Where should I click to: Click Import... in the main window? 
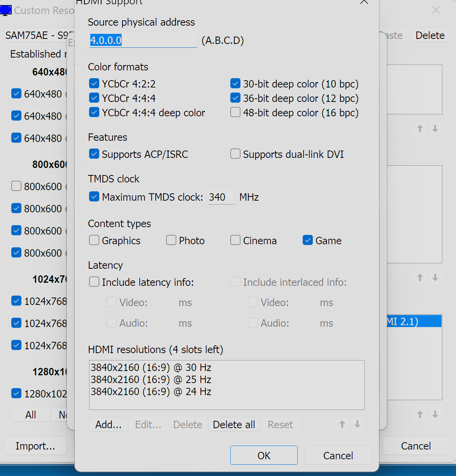[35, 446]
